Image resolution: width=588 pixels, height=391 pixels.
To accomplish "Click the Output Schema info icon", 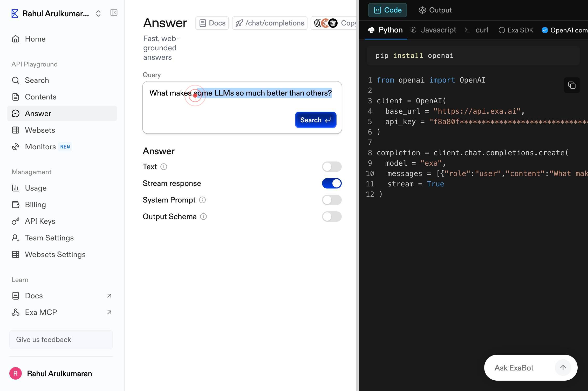I will point(203,217).
